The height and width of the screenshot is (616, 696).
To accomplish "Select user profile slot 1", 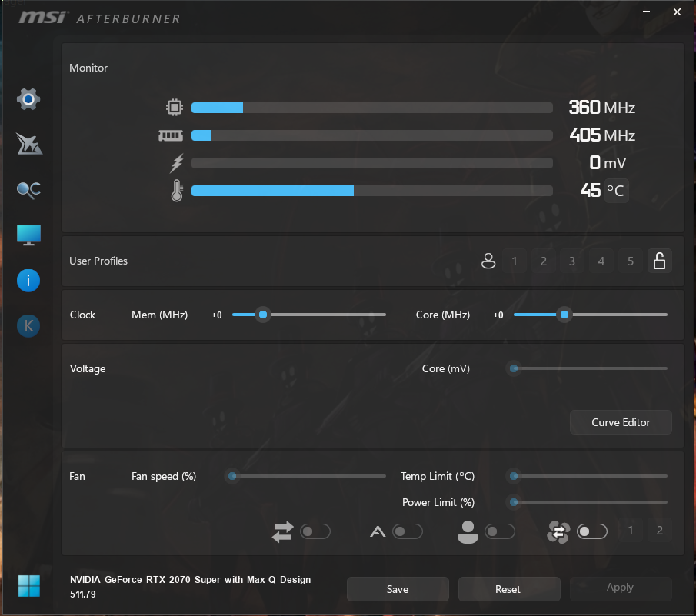I will coord(515,261).
